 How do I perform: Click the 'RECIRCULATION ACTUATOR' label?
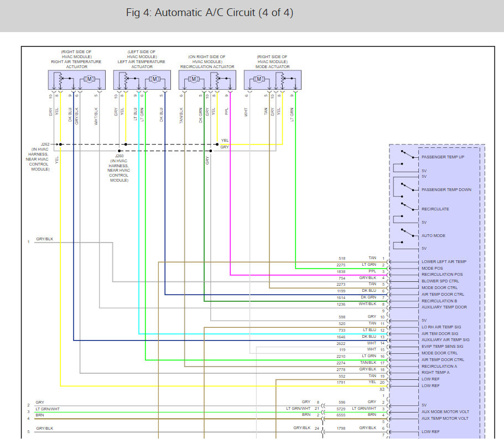click(207, 66)
